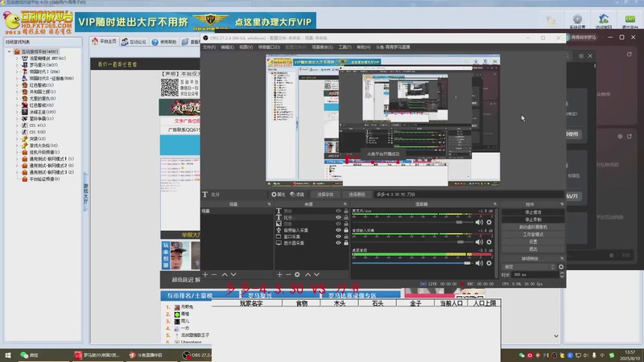Open the 互动论坛 tab in the game platform
Viewport: 644px width, 362px height.
(134, 42)
